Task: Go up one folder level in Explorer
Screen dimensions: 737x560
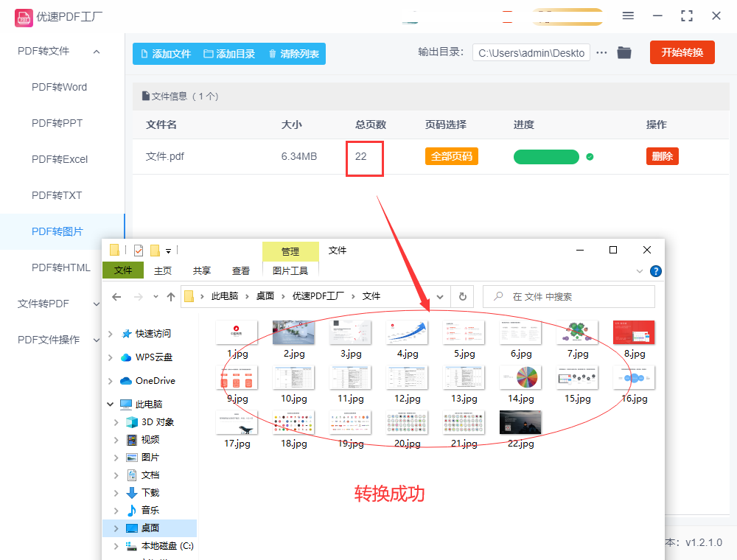Action: pyautogui.click(x=171, y=296)
